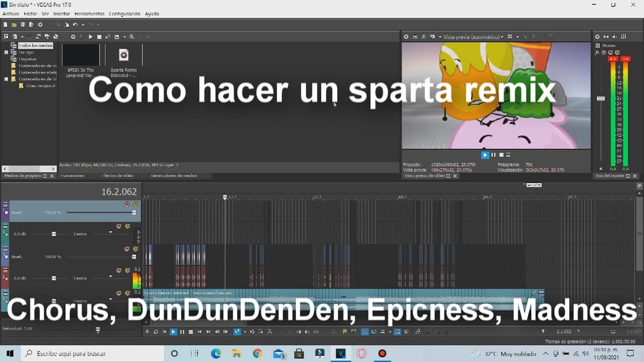The width and height of the screenshot is (644, 362).
Task: Adjust the track 1 Nivel slider handle
Action: 134,213
